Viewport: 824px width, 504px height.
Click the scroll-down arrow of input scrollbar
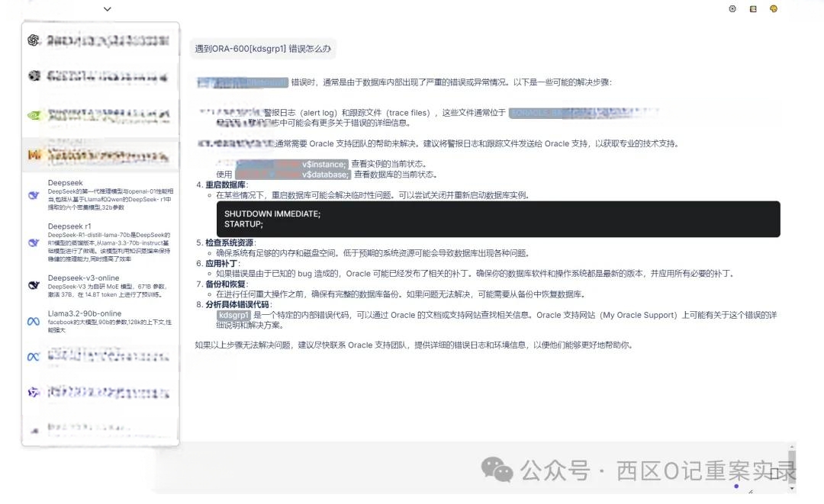point(792,489)
